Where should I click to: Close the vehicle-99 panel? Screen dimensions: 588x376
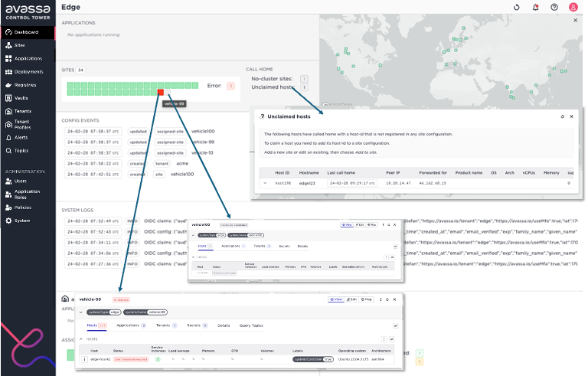coord(394,299)
